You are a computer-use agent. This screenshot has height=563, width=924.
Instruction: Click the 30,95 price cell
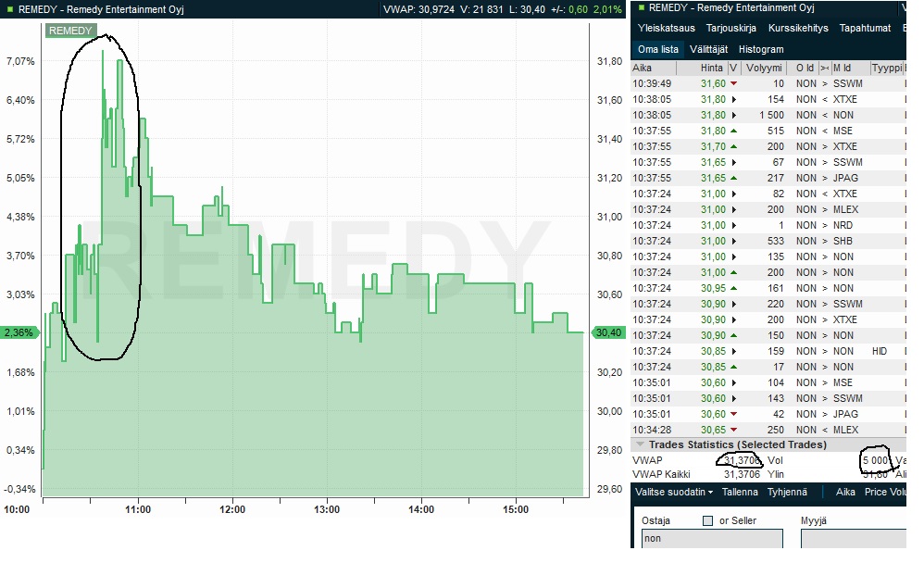coord(713,288)
